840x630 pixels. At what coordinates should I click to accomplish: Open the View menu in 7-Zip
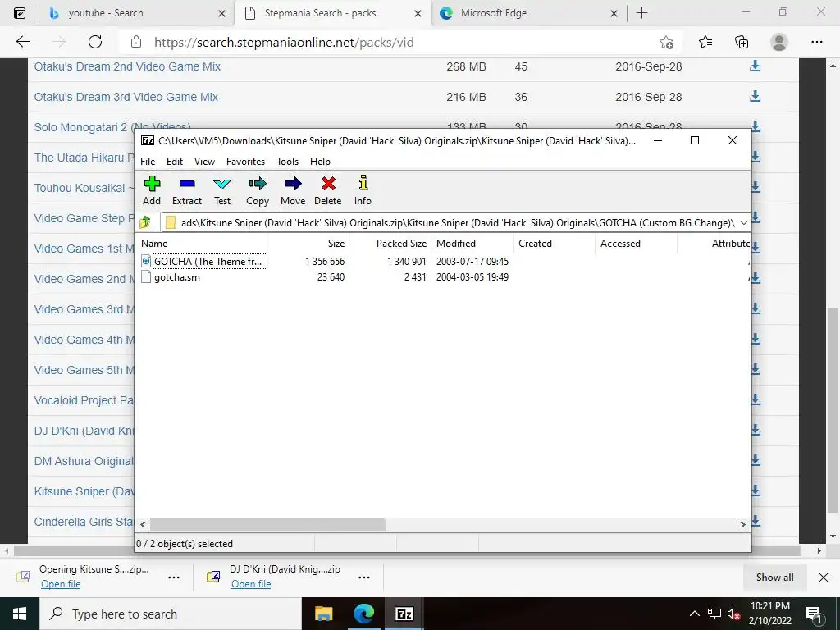(x=204, y=162)
